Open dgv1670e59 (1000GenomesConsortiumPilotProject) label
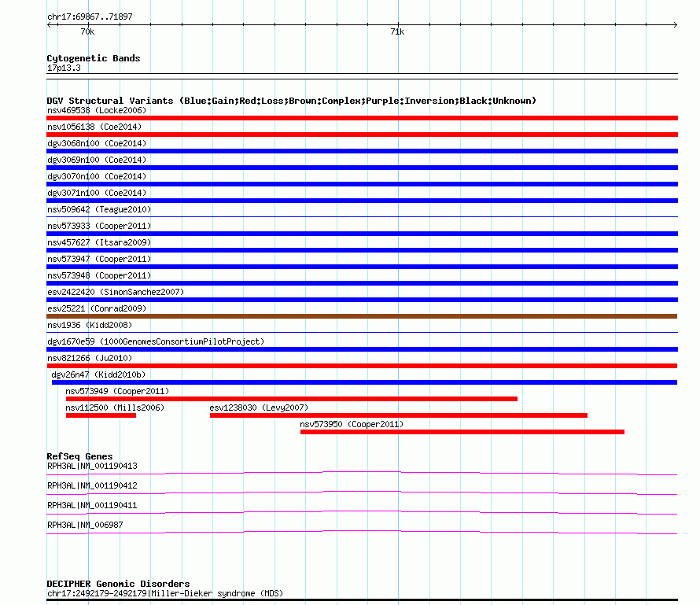Image resolution: width=700 pixels, height=605 pixels. (156, 341)
